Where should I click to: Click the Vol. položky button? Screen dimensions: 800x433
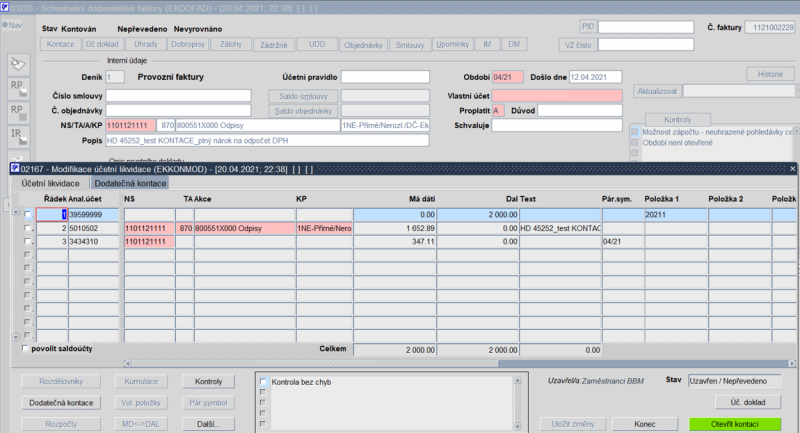141,403
